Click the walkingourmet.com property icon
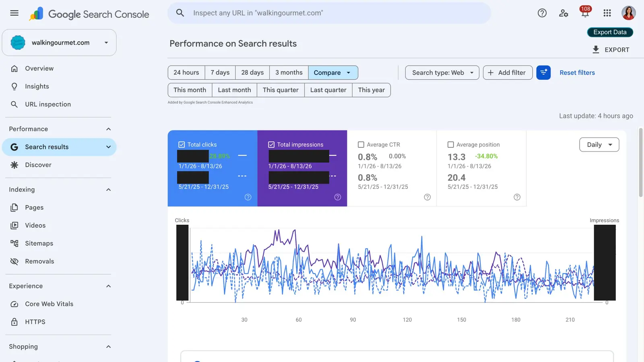644x362 pixels. click(x=18, y=43)
